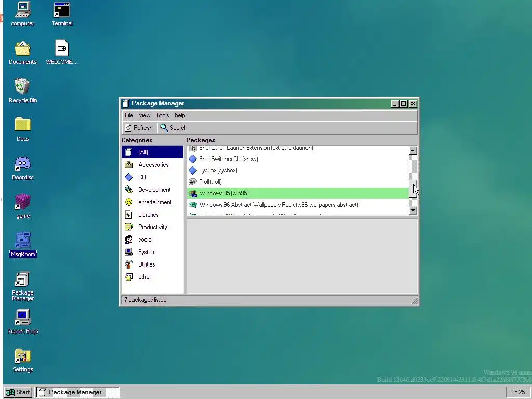Image resolution: width=532 pixels, height=399 pixels.
Task: Open the Settings desktop icon
Action: pyautogui.click(x=23, y=361)
